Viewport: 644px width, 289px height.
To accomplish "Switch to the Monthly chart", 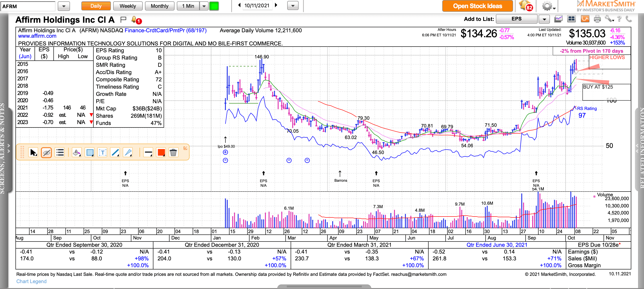I will pos(160,6).
